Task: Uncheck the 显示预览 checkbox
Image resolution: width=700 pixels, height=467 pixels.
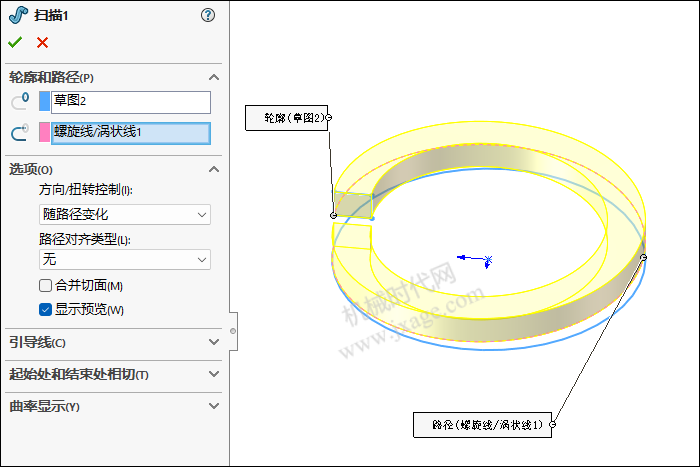Action: click(45, 309)
